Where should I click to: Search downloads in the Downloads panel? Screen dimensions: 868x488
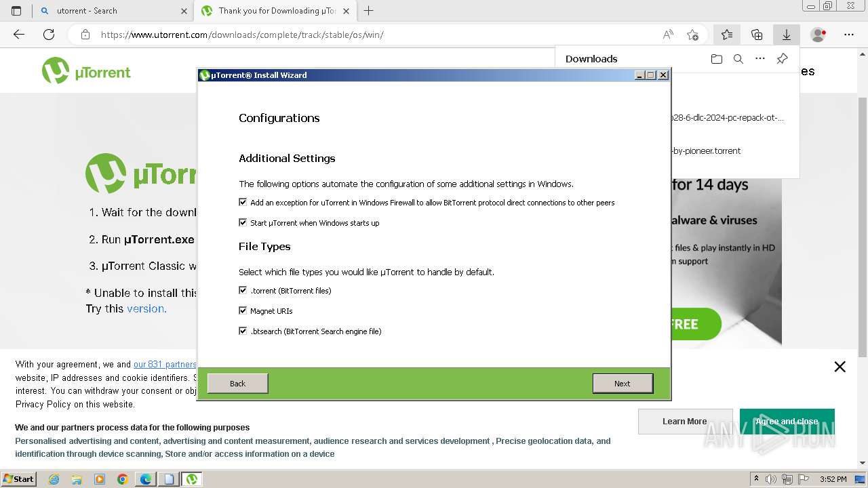pyautogui.click(x=738, y=59)
